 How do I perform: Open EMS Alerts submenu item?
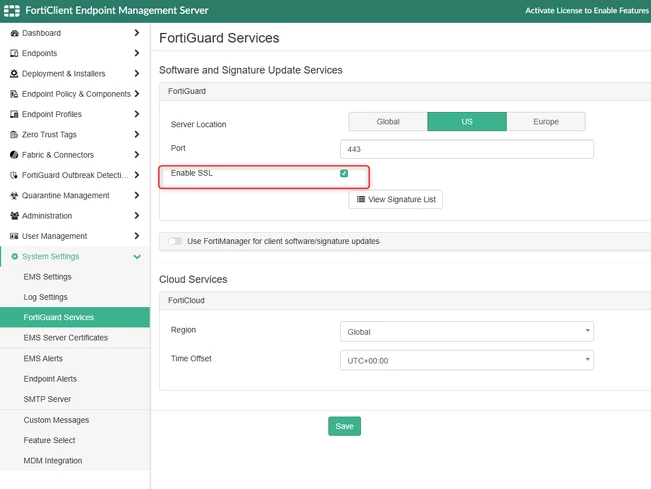75,359
